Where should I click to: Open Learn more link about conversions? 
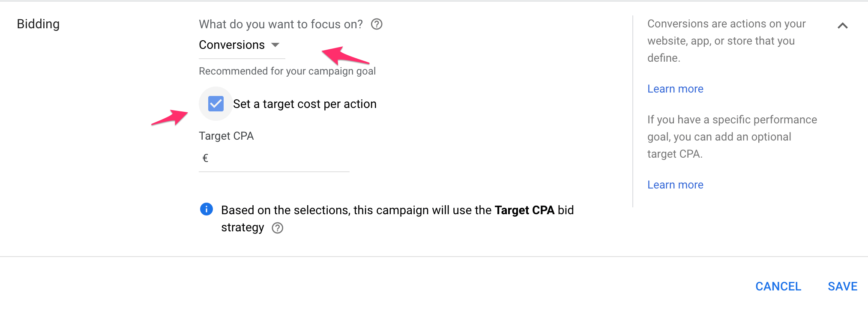(x=675, y=89)
